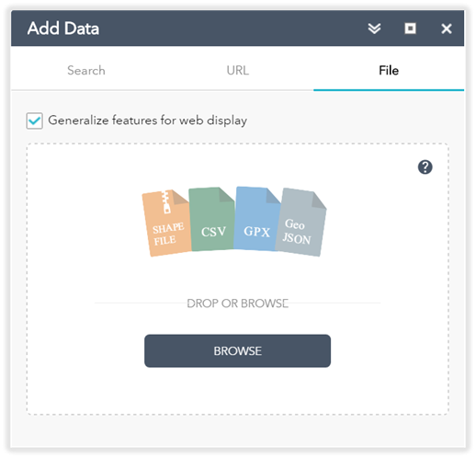Screen dimensions: 476x458
Task: Click the DROP OR BROWSE text
Action: click(238, 303)
